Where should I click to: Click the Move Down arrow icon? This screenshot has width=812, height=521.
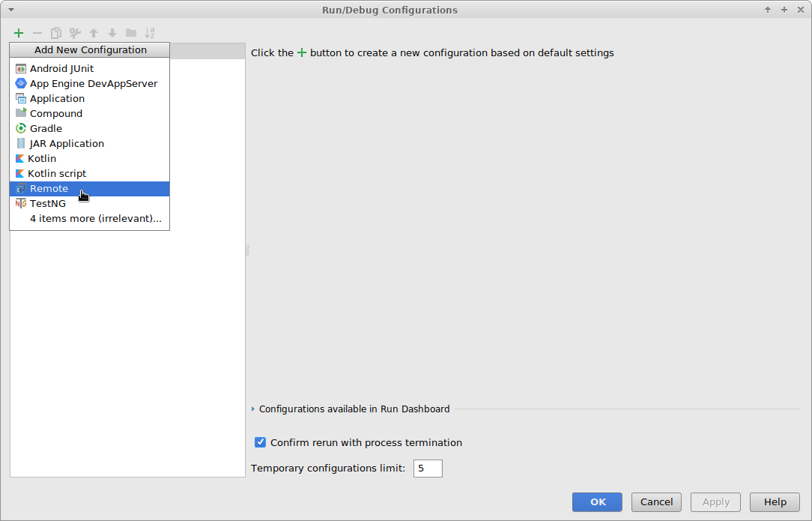pos(112,33)
